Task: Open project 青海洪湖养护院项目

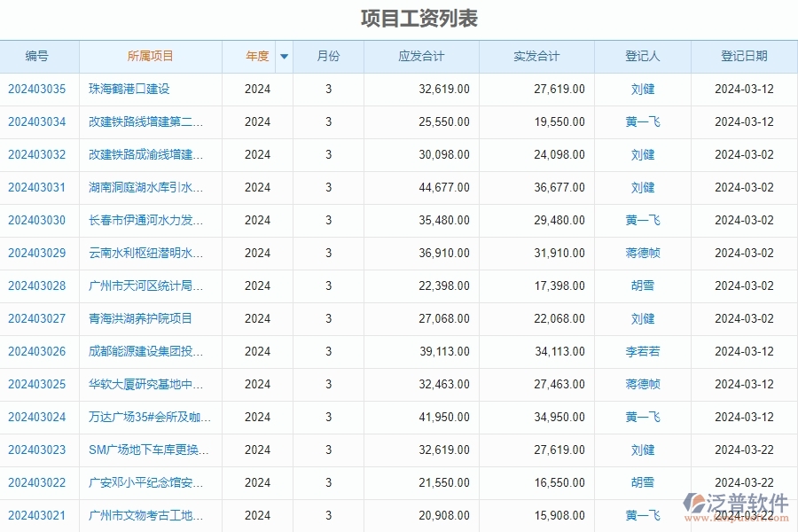Action: (x=140, y=318)
